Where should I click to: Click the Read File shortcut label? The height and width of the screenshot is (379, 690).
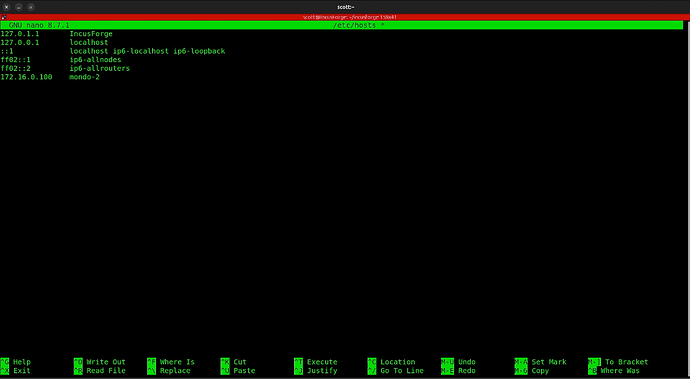[106, 371]
